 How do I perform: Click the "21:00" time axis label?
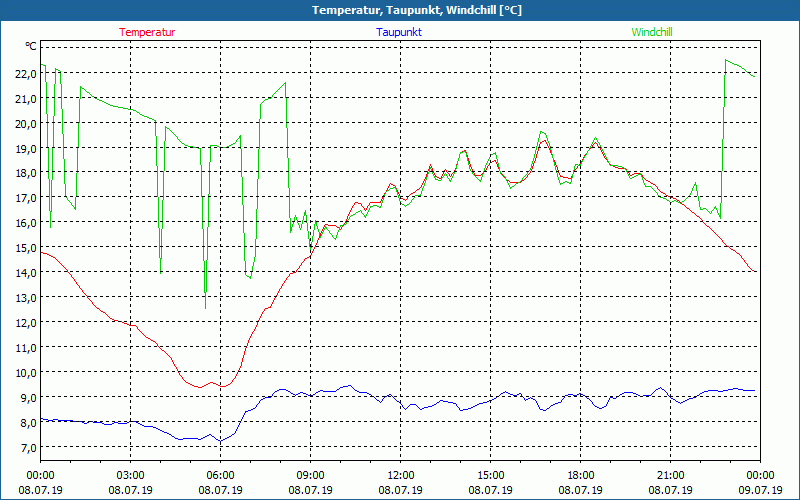pyautogui.click(x=670, y=476)
